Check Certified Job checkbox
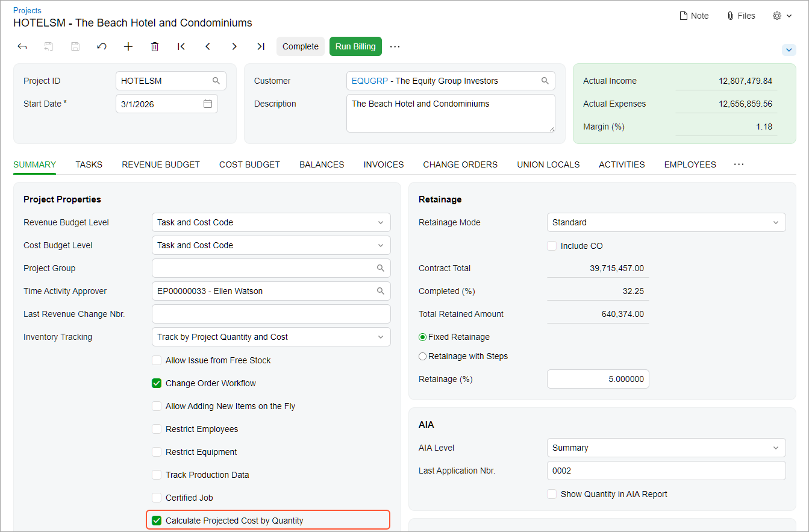 click(157, 498)
